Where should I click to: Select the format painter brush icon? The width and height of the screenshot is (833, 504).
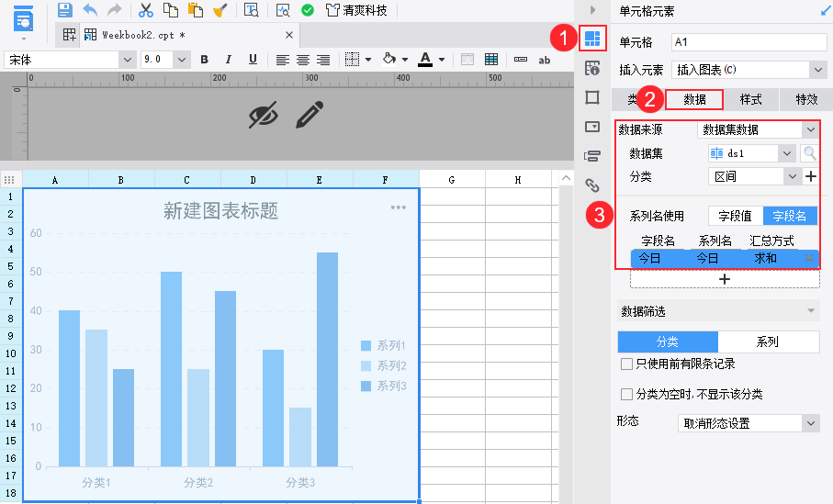click(220, 10)
